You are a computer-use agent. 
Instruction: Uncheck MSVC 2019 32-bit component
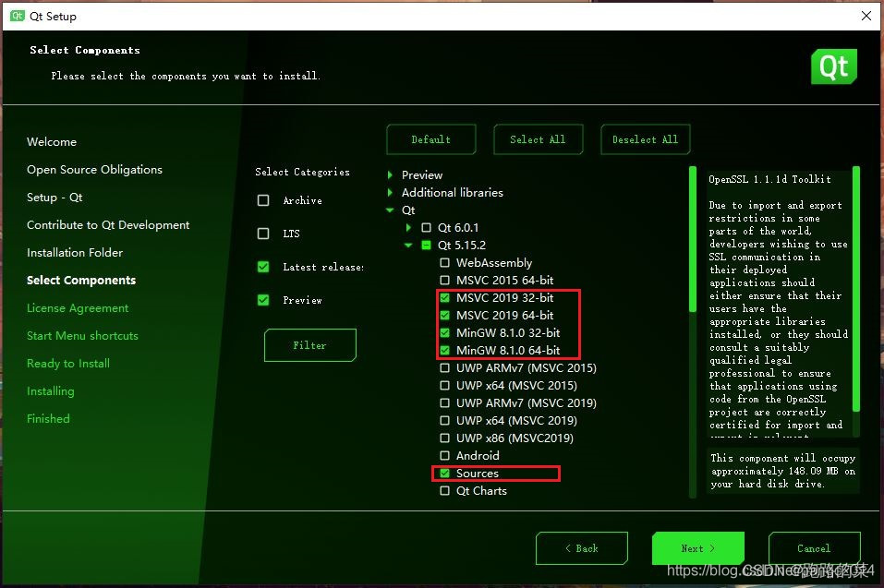[x=445, y=297]
